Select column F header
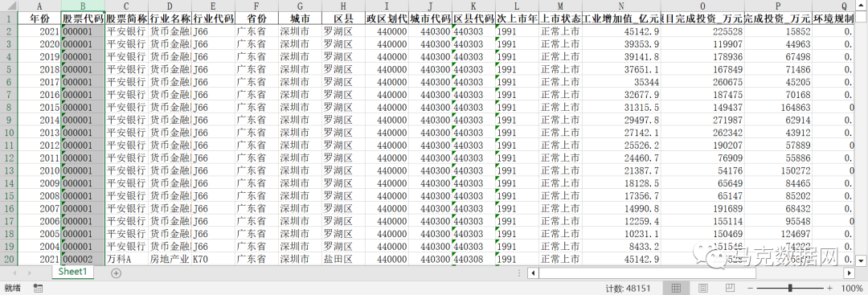 (x=257, y=6)
